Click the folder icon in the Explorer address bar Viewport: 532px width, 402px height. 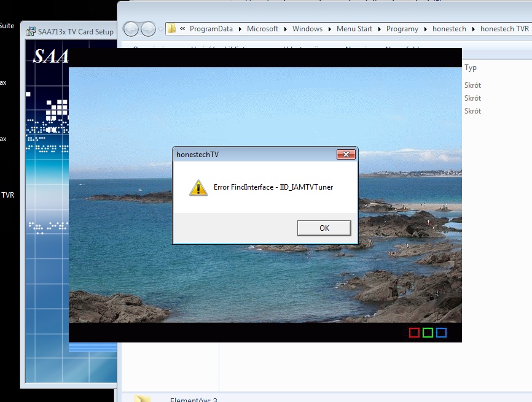[172, 29]
